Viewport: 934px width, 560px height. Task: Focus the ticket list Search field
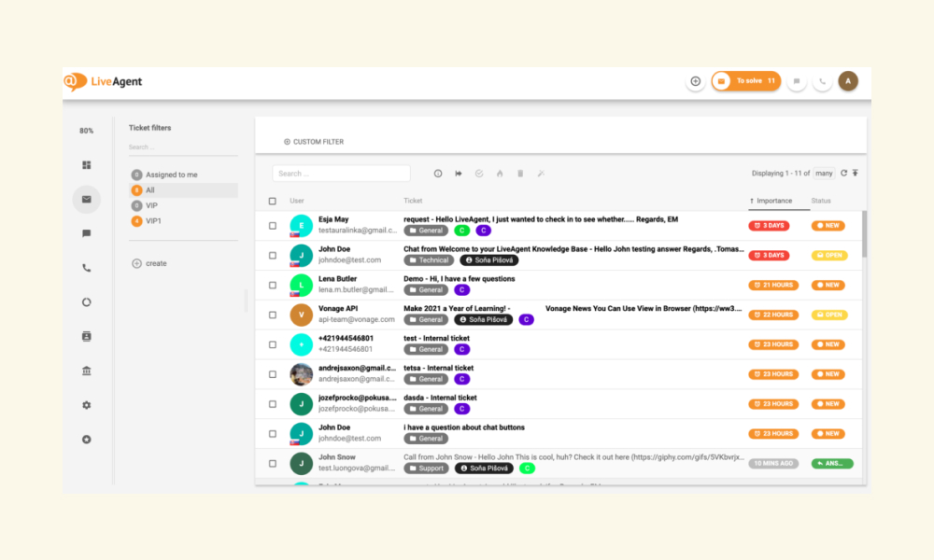(x=341, y=174)
